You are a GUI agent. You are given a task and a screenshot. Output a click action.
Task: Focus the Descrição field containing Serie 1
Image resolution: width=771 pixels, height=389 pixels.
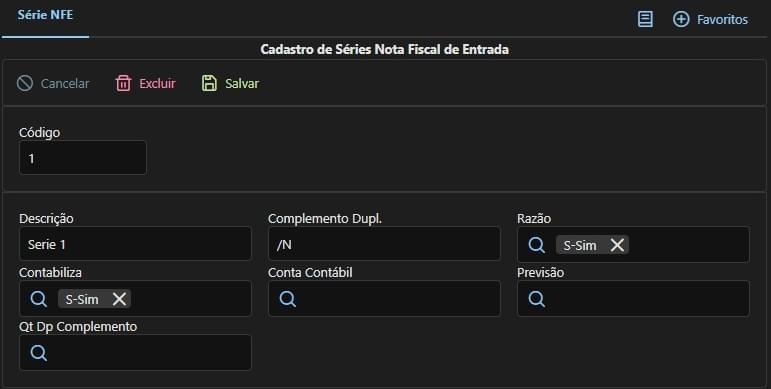(x=135, y=244)
